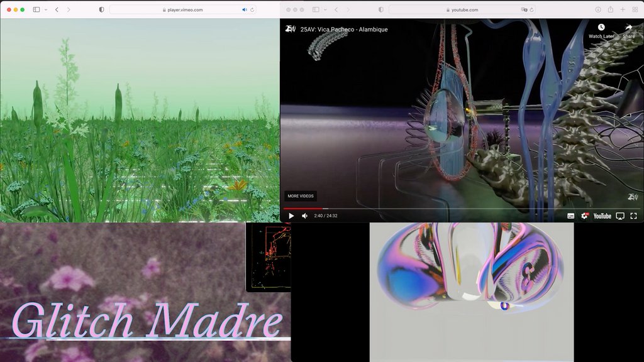The height and width of the screenshot is (362, 644).
Task: Open share menu in YouTube Safari toolbar
Action: [x=610, y=9]
